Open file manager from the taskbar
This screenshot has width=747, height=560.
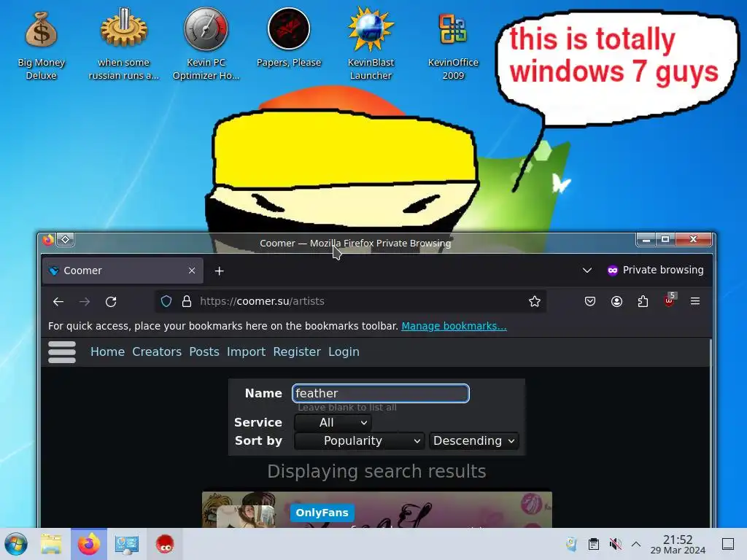pyautogui.click(x=51, y=544)
